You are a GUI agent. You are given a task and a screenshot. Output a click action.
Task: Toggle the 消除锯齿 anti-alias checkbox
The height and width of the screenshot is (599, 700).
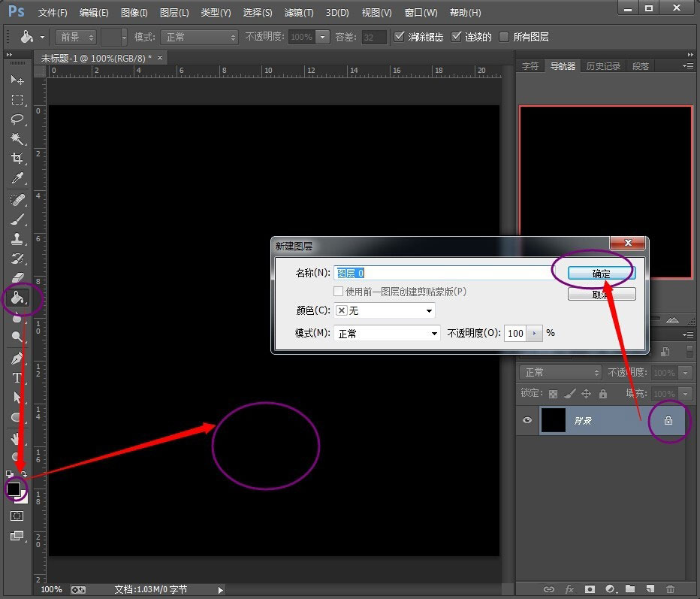pos(400,37)
